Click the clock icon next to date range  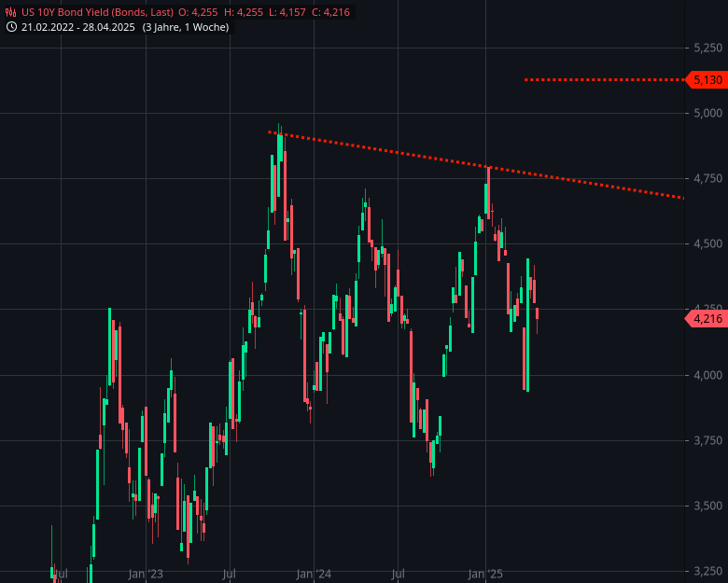12,27
